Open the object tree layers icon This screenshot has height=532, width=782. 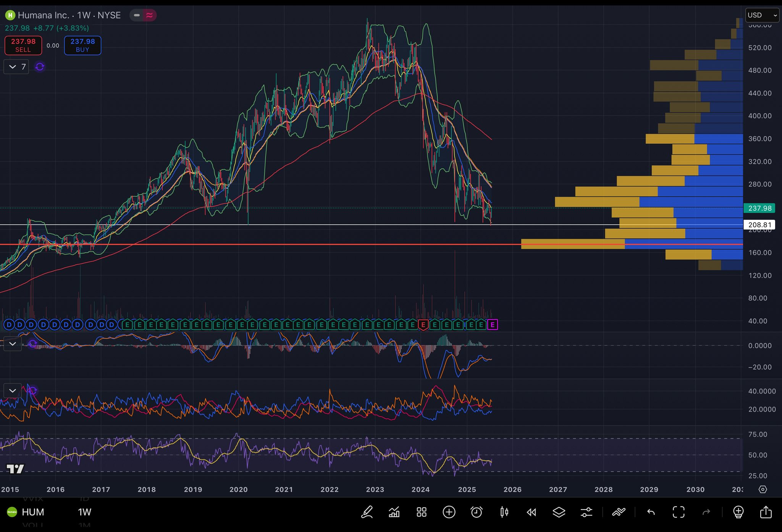pyautogui.click(x=559, y=512)
